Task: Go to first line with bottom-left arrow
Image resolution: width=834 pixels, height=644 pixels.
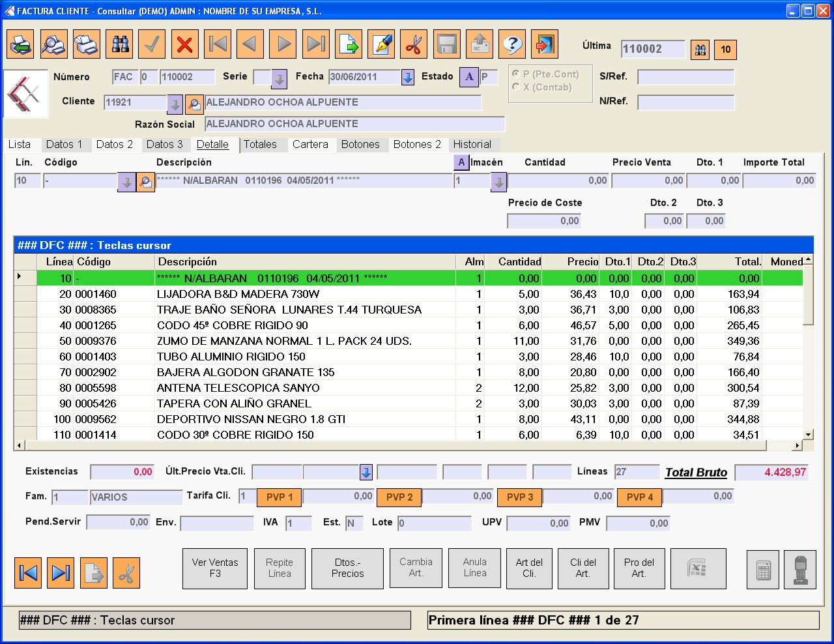Action: point(28,573)
